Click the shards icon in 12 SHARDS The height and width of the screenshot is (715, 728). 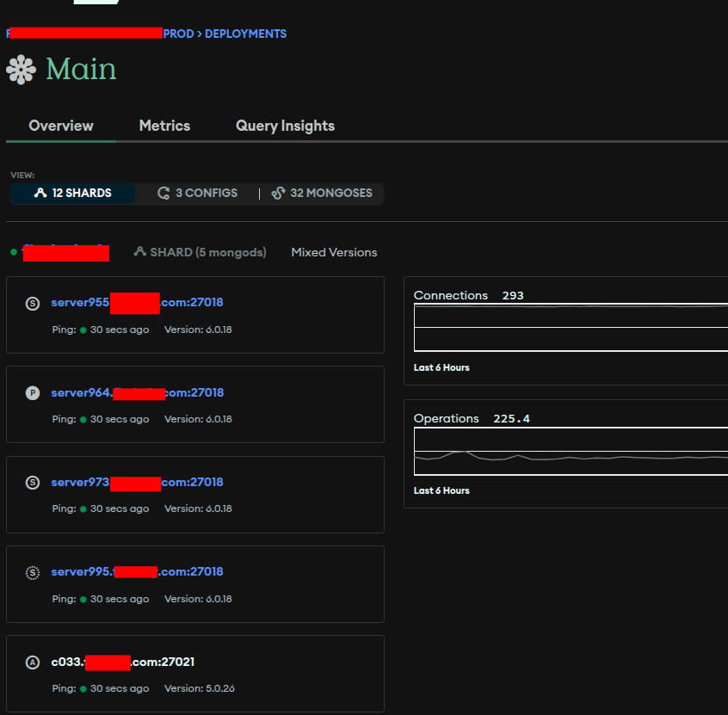pyautogui.click(x=40, y=193)
